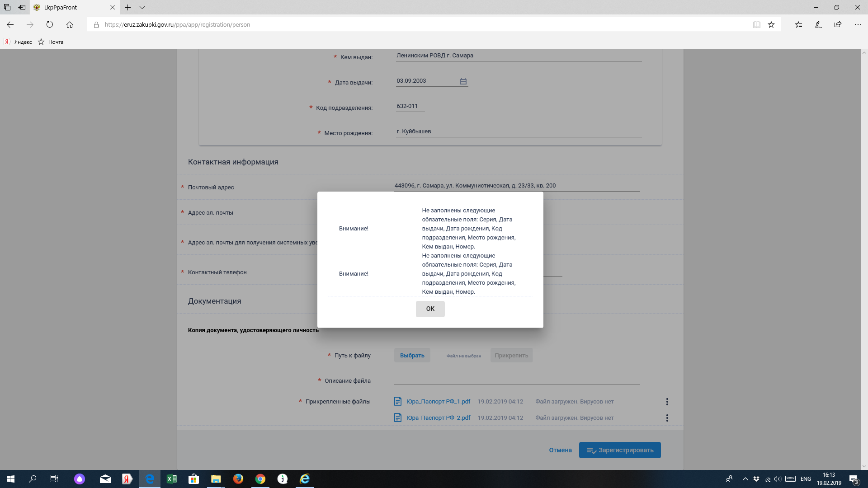This screenshot has width=868, height=488.
Task: Open a new browser tab
Action: click(128, 8)
